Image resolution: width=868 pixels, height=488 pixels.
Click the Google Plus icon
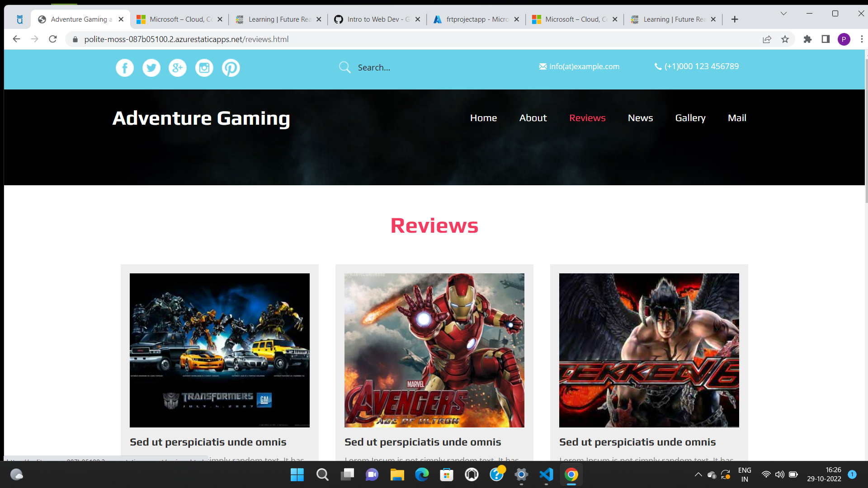[x=178, y=68]
